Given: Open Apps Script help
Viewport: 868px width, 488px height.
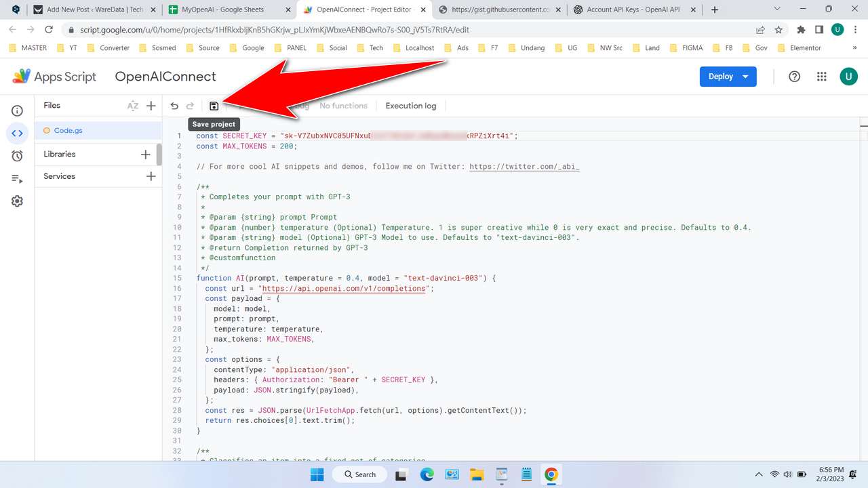Looking at the screenshot, I should tap(793, 77).
